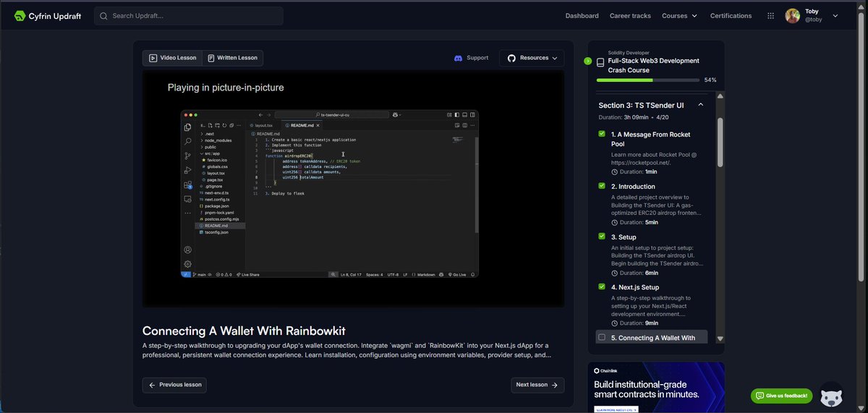Click split editor icon in video's VS Code
The height and width of the screenshot is (413, 868).
pos(466,126)
